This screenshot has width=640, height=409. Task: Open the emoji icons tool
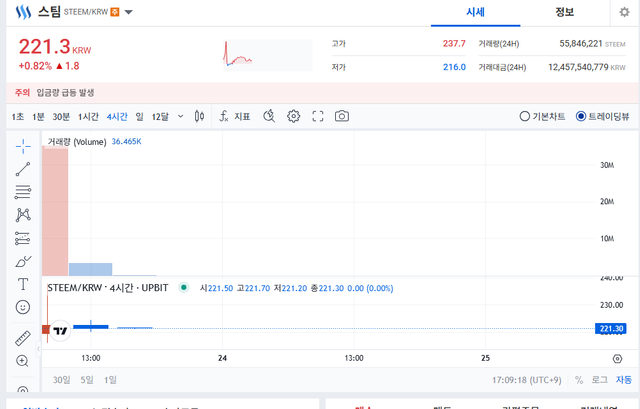pyautogui.click(x=23, y=307)
